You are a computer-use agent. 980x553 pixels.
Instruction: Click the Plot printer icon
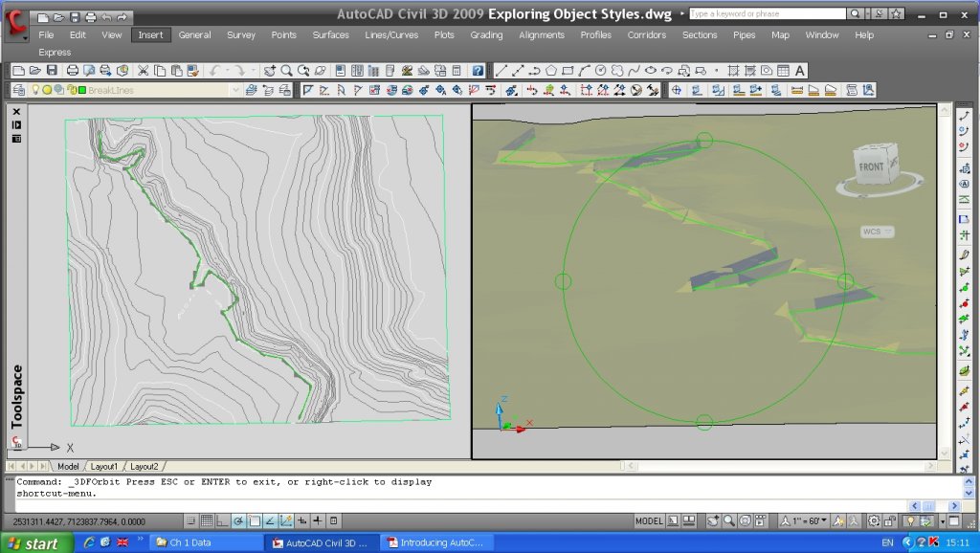73,71
